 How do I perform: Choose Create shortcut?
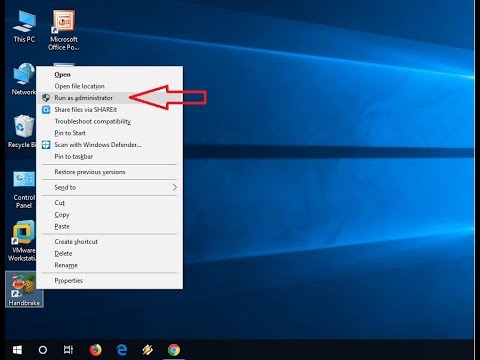point(109,242)
